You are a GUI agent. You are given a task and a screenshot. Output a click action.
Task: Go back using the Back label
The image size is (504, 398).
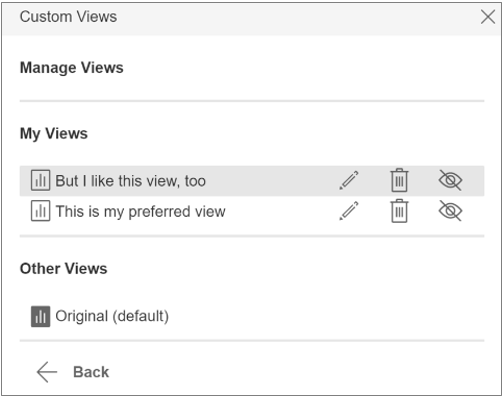(91, 372)
